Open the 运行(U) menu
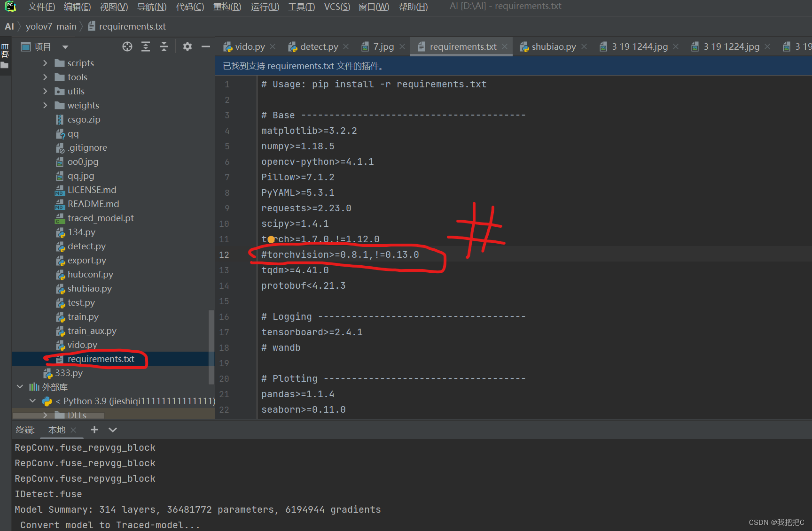 (x=265, y=7)
